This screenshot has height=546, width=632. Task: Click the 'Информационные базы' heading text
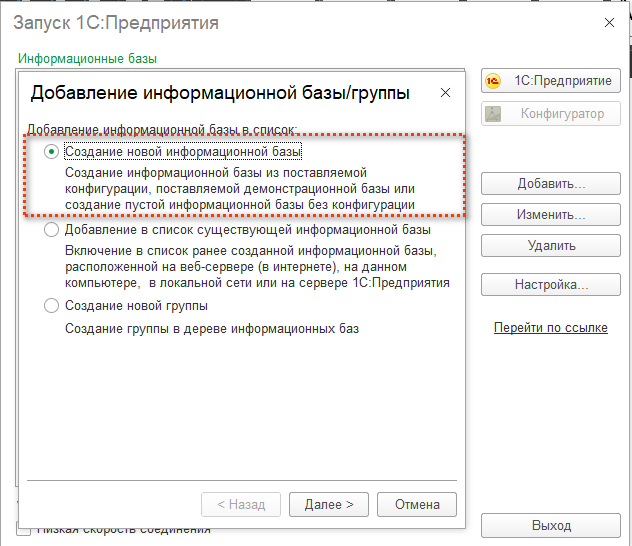tap(87, 58)
